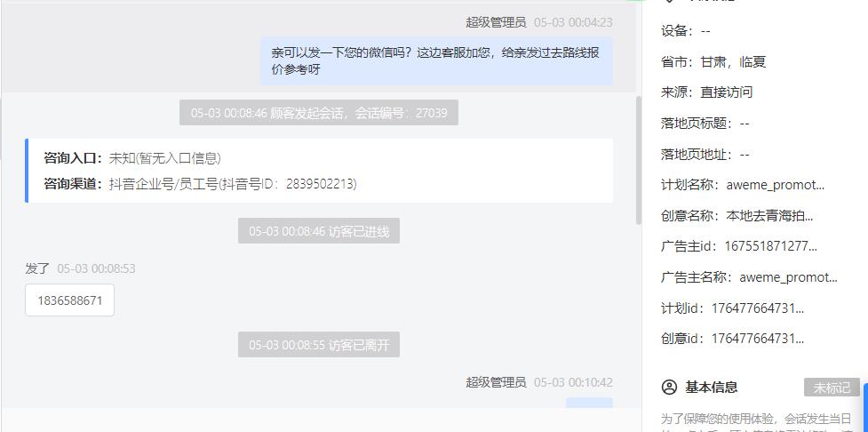Click the 访客已进线 system notice
868x432 pixels.
319,231
